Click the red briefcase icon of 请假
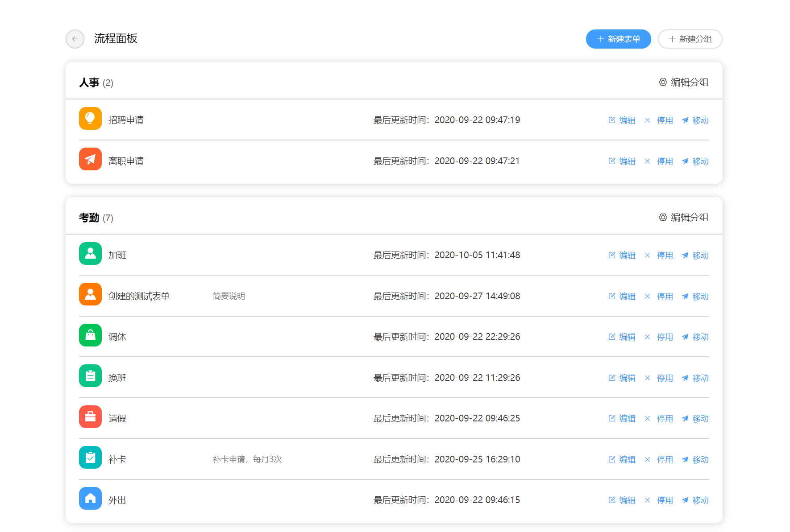The height and width of the screenshot is (532, 790). 90,417
